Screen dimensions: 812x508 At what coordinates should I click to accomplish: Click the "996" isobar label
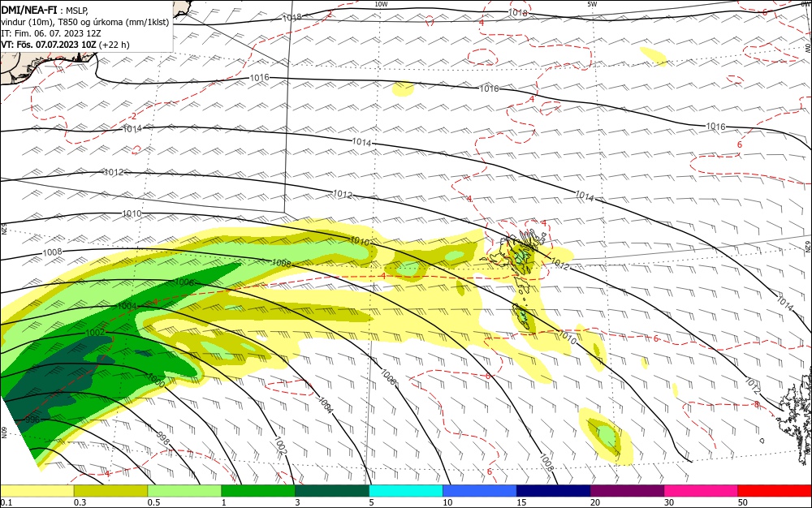pos(32,420)
